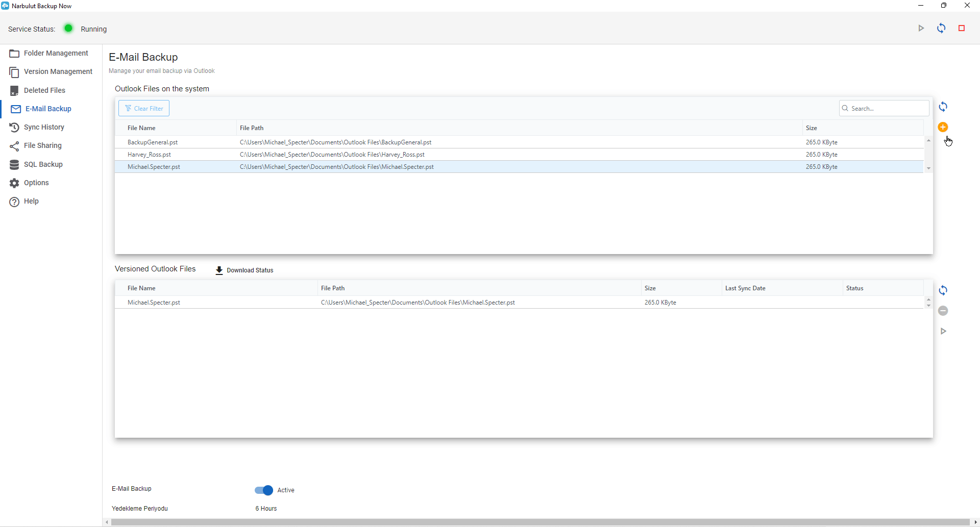Click the green service status indicator

pyautogui.click(x=68, y=28)
